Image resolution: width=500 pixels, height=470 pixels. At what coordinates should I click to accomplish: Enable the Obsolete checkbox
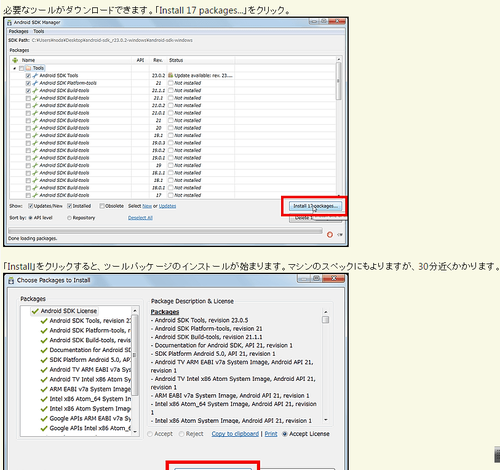pos(102,206)
